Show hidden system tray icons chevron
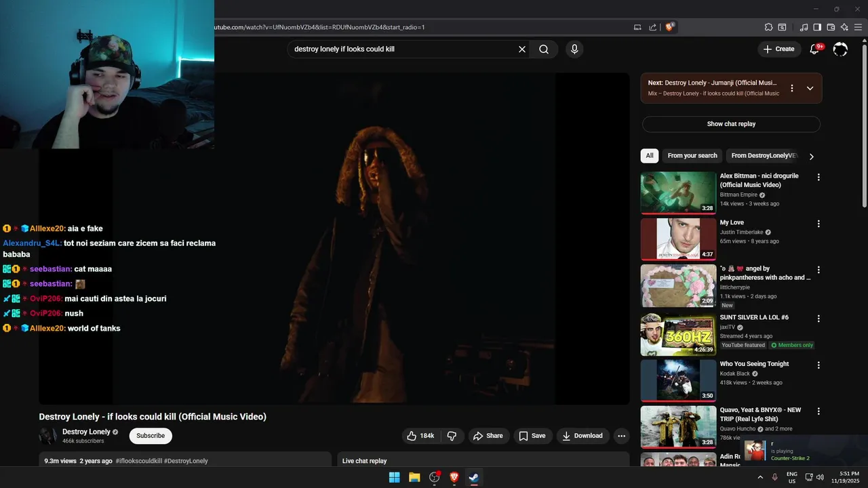The image size is (868, 488). click(x=759, y=477)
